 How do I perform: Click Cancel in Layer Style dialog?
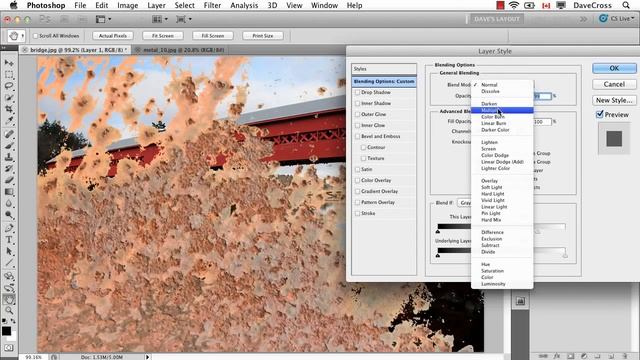pos(614,84)
